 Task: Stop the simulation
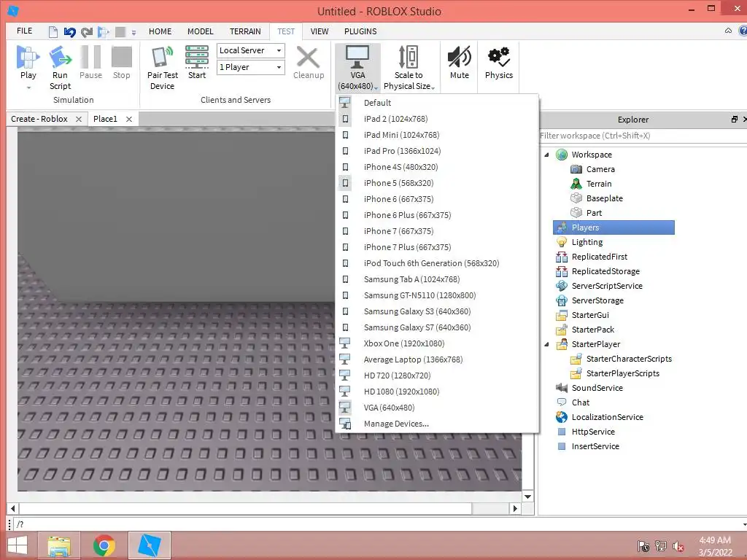122,63
